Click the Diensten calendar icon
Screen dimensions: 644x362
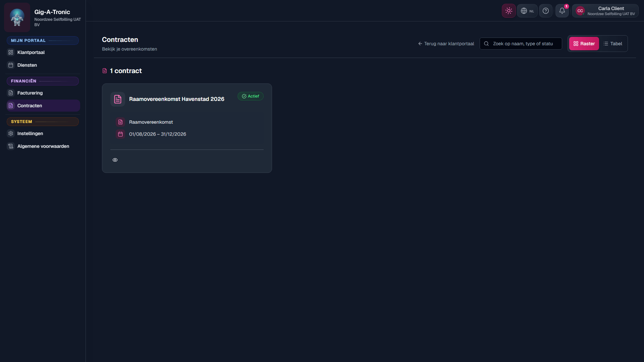[x=11, y=65]
